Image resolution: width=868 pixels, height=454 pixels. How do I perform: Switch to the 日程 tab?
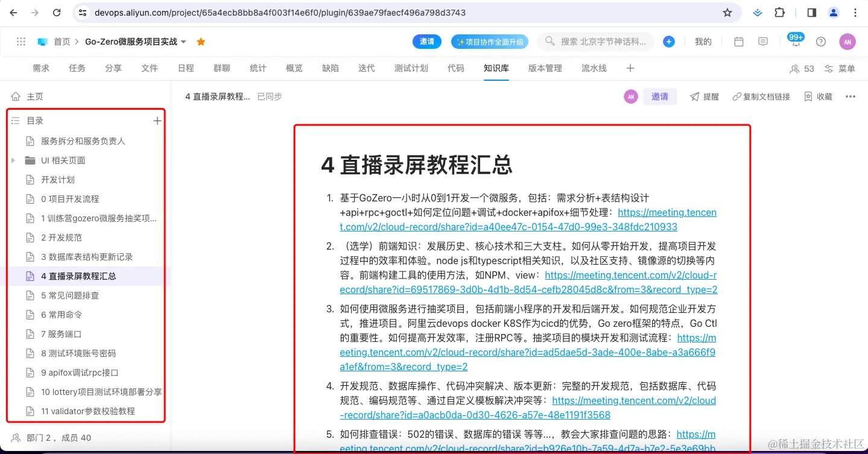point(186,68)
